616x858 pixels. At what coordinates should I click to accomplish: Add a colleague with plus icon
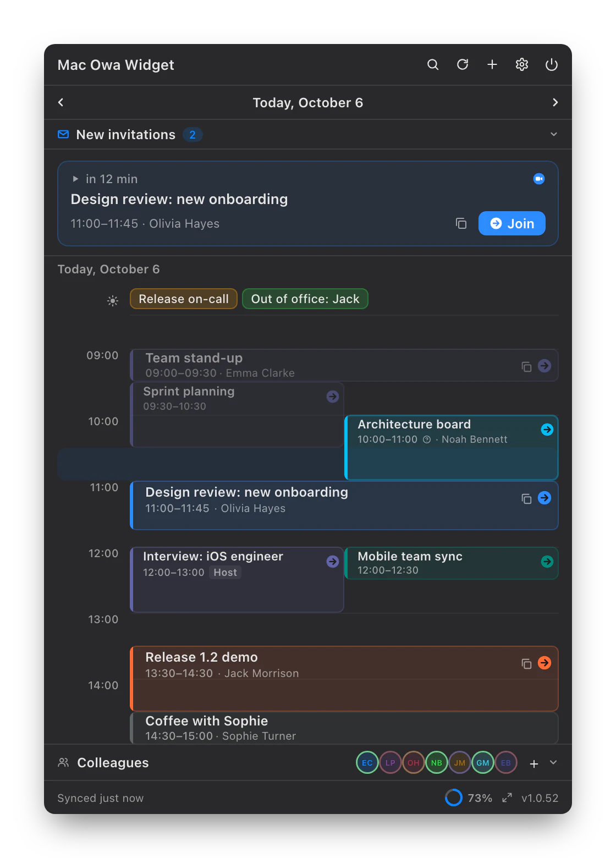click(533, 763)
